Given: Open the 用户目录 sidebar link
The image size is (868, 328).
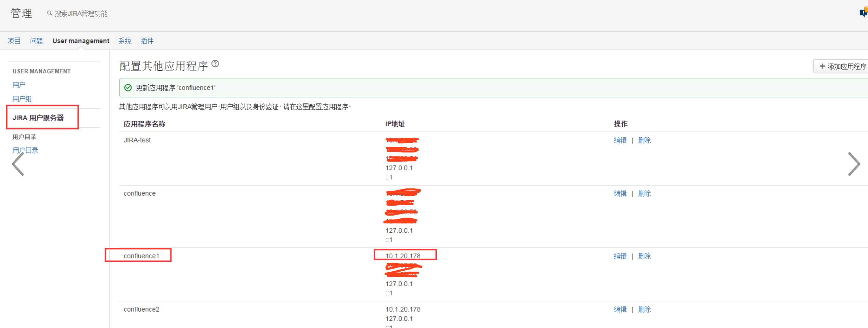Looking at the screenshot, I should pos(25,150).
